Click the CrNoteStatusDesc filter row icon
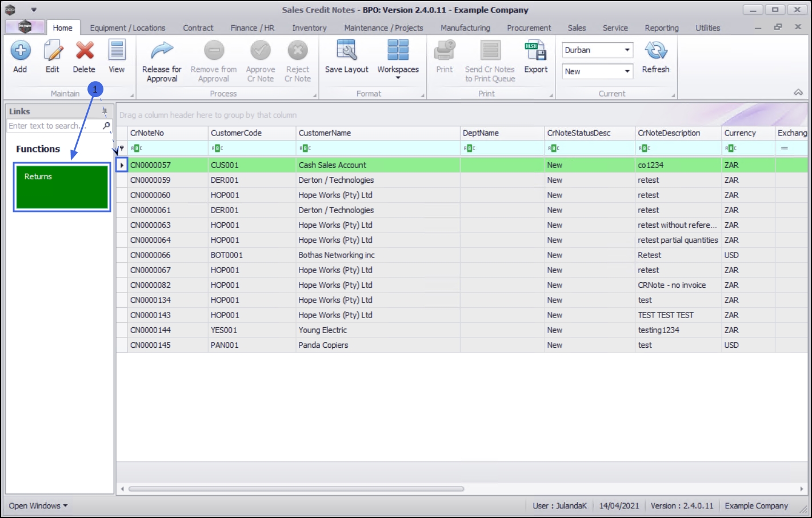 tap(553, 148)
